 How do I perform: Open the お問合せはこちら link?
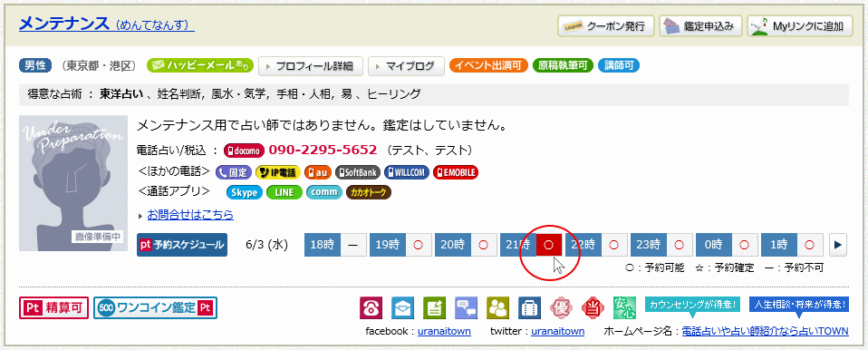(x=190, y=214)
